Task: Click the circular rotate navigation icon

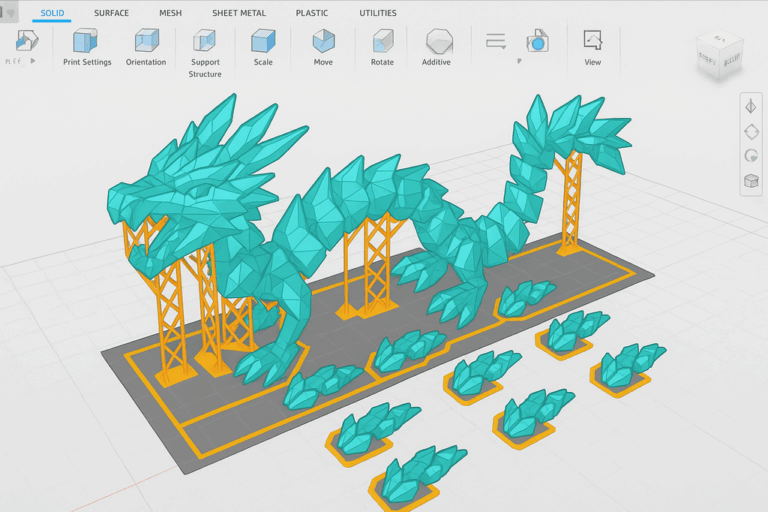Action: pos(751,156)
